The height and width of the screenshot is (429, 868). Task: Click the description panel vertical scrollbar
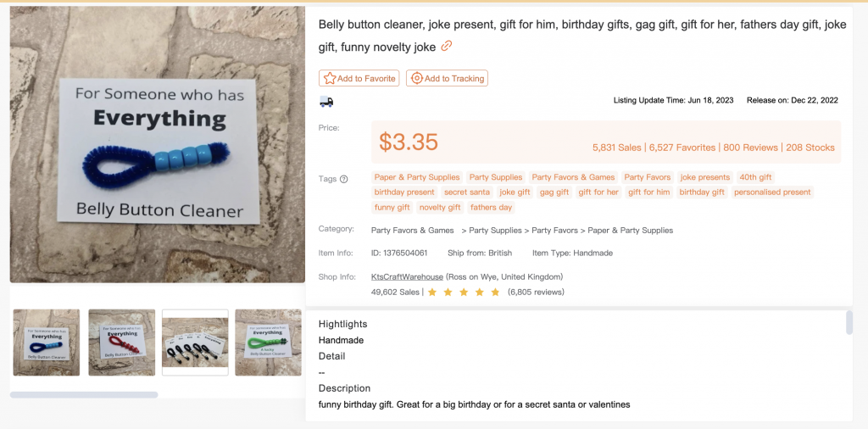coord(849,323)
